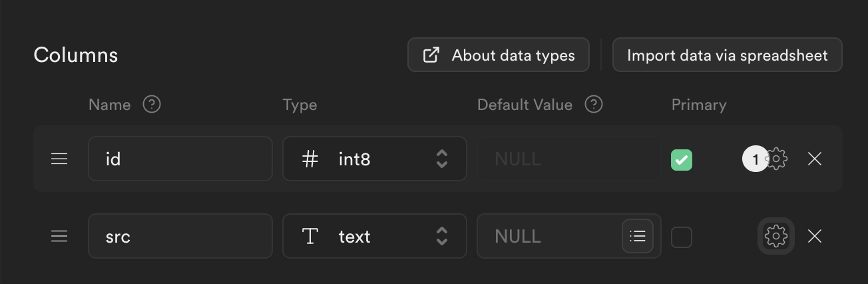Open default value suggestions for src
Viewport: 868px width, 284px height.
tap(638, 236)
